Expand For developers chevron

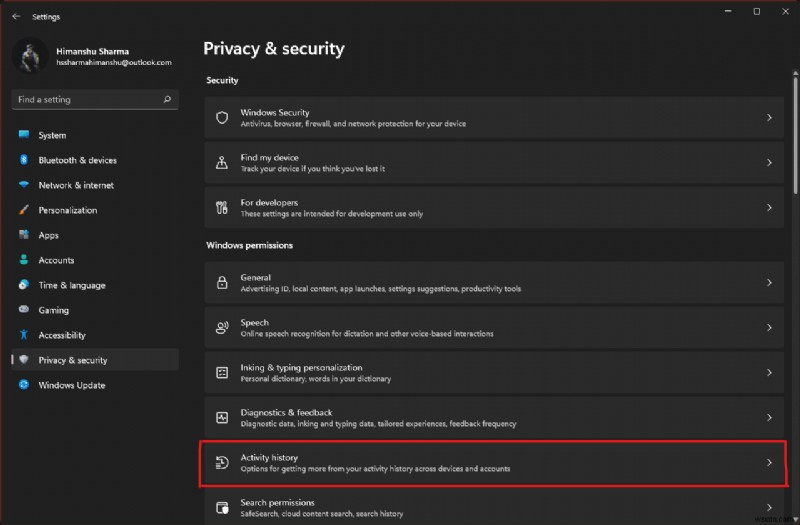[769, 207]
